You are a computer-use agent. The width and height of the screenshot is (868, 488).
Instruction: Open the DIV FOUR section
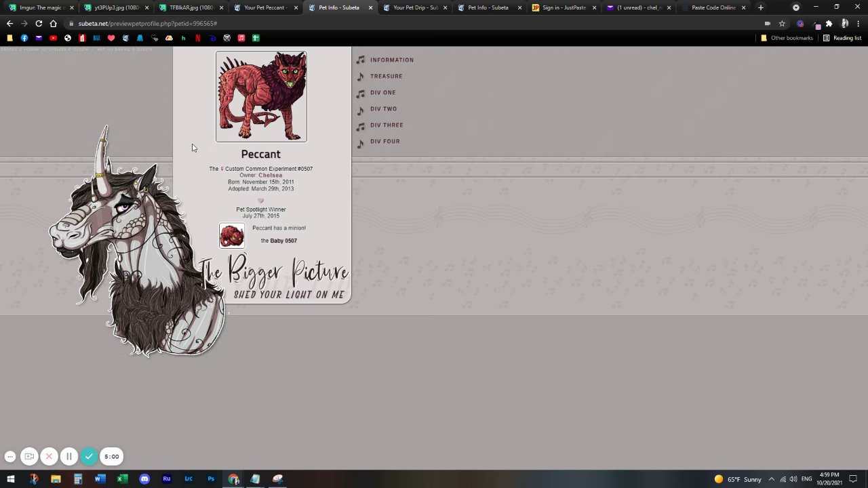coord(385,142)
